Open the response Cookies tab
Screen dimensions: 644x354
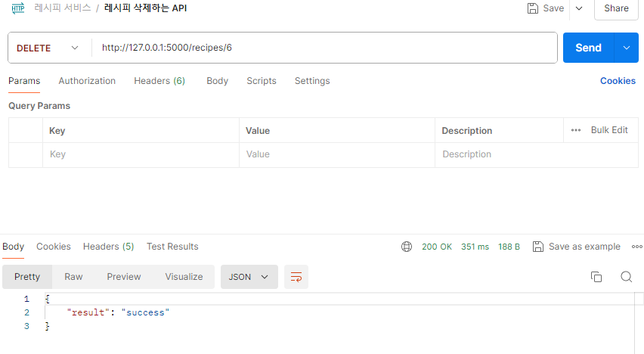54,247
